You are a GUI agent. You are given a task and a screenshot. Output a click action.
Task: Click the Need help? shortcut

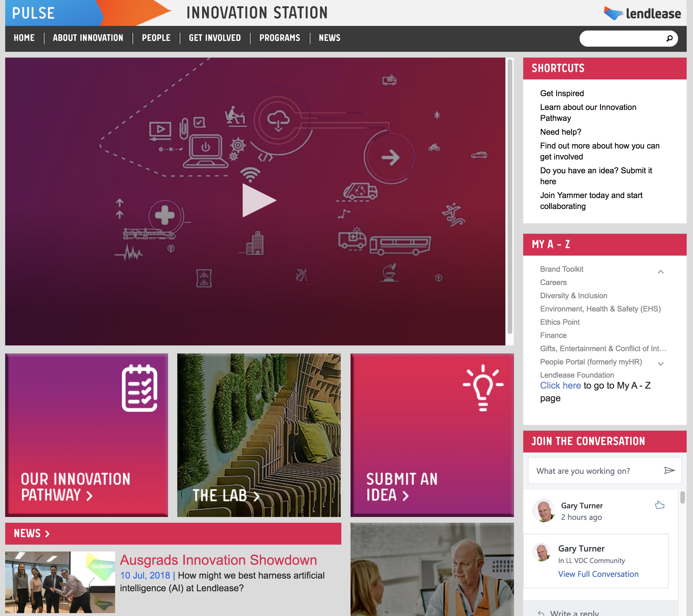pos(560,132)
